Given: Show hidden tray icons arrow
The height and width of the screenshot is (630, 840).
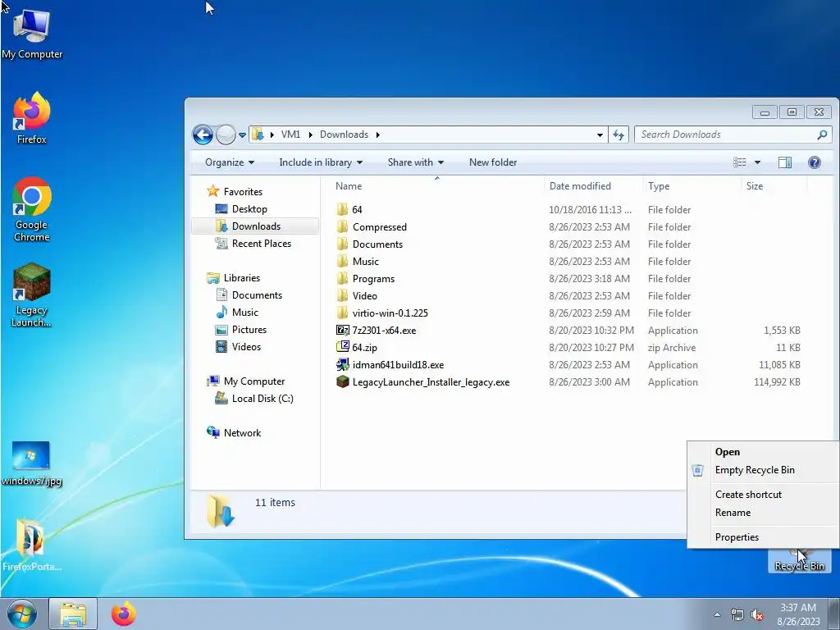Looking at the screenshot, I should 717,614.
